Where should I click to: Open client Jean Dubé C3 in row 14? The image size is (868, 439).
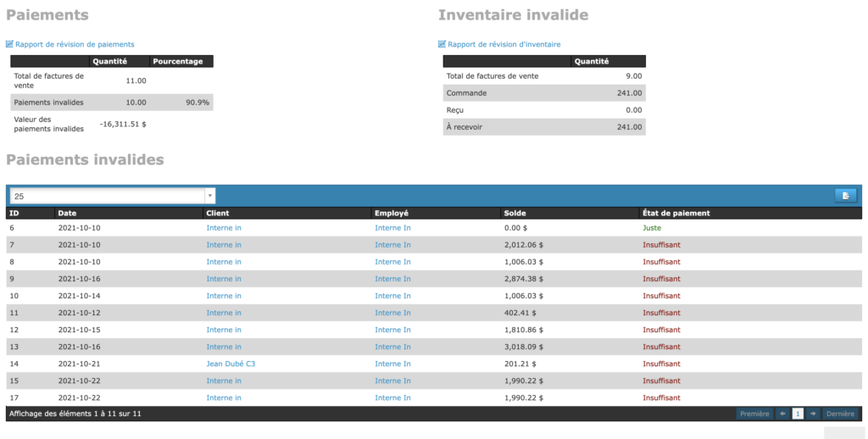231,364
